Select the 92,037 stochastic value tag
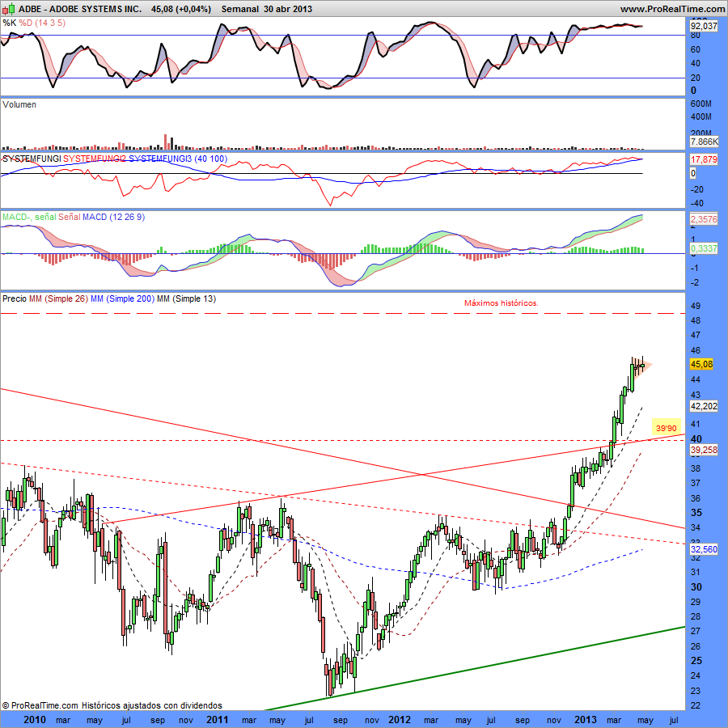 [703, 26]
